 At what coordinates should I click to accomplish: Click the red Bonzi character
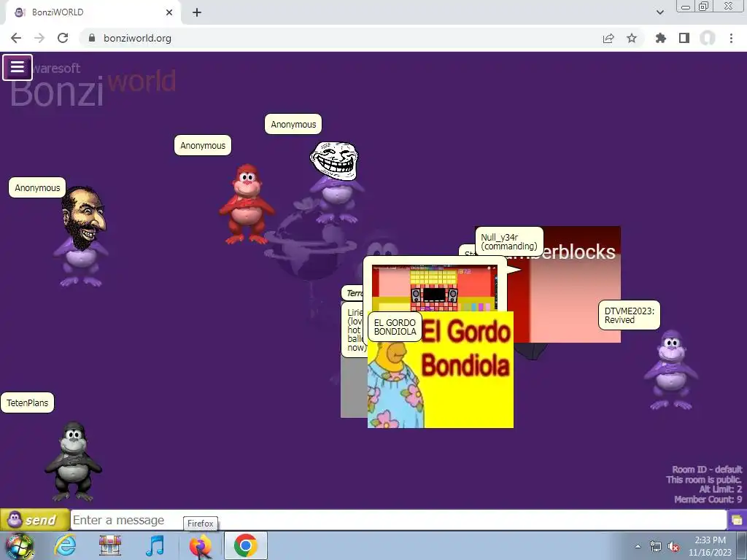(x=247, y=204)
